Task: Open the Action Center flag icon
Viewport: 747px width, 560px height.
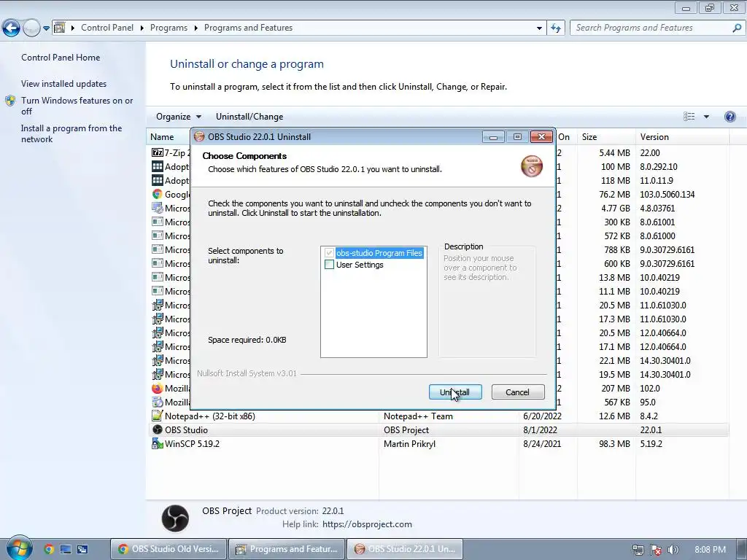Action: (656, 550)
